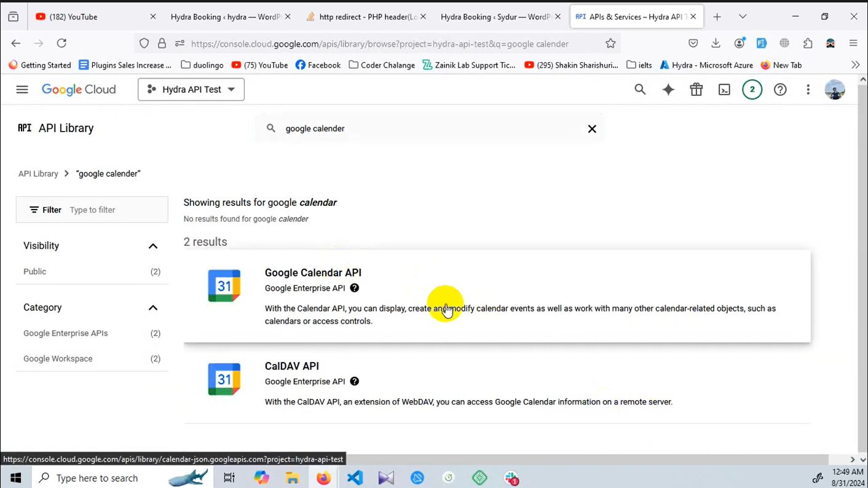The width and height of the screenshot is (868, 488).
Task: Click the API Library breadcrumb link
Action: click(38, 174)
